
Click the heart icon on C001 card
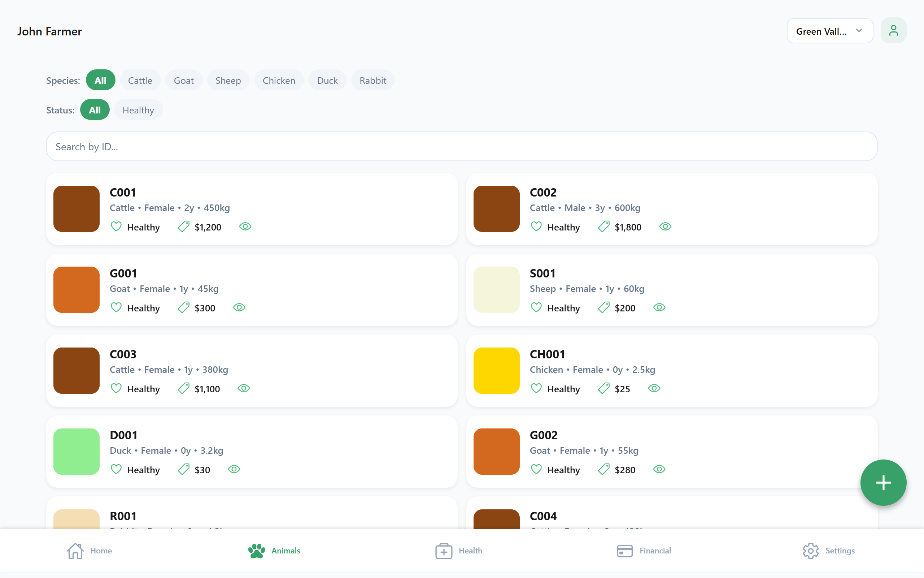click(x=116, y=227)
